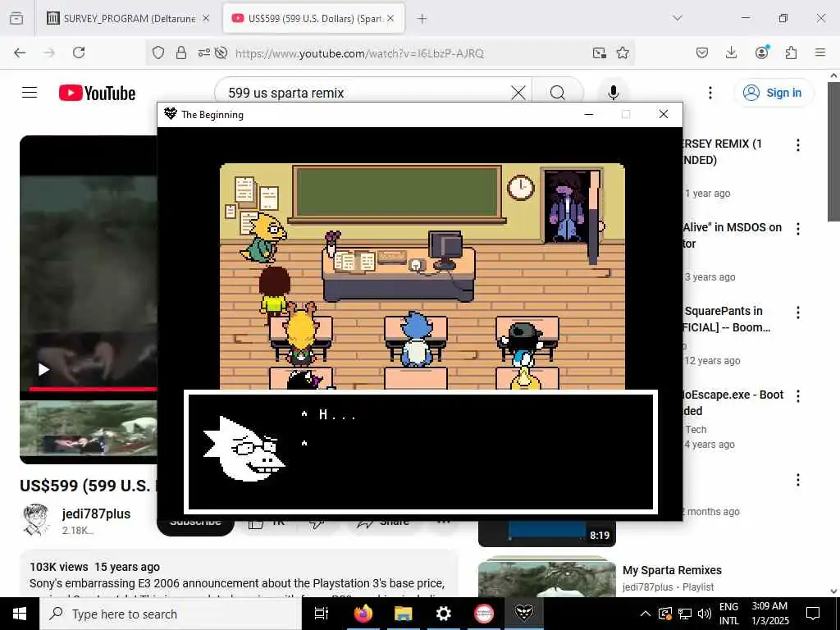This screenshot has width=840, height=630.
Task: Open 'My Sparta Remixes' playlist link
Action: (x=672, y=570)
